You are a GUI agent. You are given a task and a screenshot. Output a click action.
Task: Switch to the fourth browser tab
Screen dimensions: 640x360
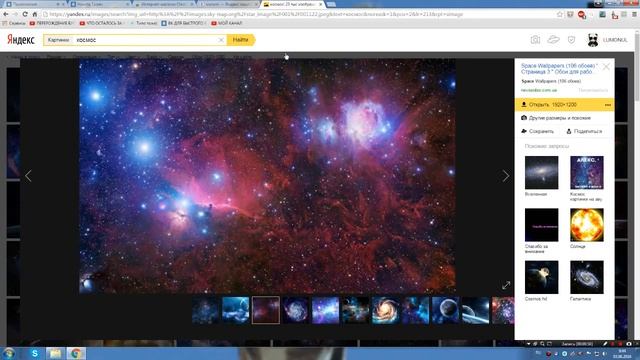coord(229,4)
